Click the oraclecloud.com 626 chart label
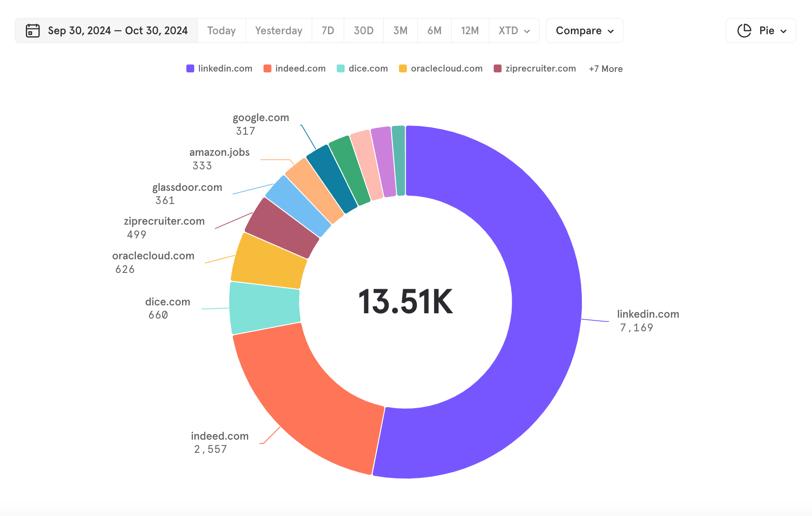This screenshot has height=516, width=812. (153, 262)
